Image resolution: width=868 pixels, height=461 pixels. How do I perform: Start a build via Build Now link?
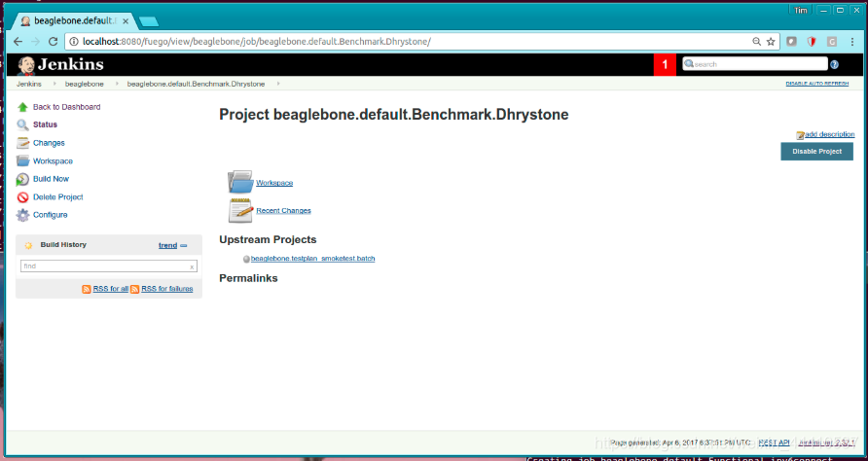51,179
